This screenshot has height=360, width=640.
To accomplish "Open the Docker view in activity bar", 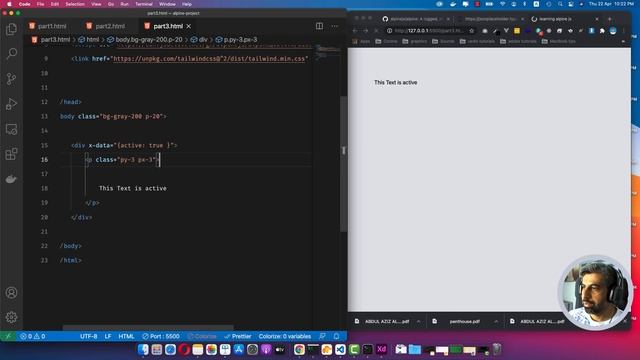I will point(11,179).
